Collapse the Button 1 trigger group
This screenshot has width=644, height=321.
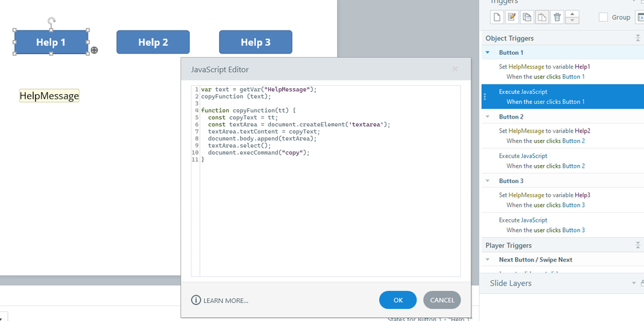click(488, 53)
